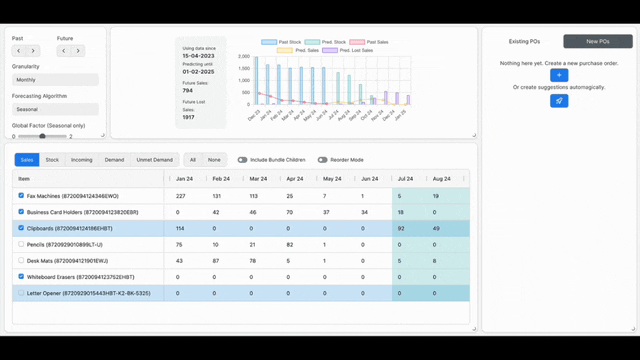Screen dimensions: 640x360
Task: Click the blue plus new purchase order button
Action: [x=559, y=75]
